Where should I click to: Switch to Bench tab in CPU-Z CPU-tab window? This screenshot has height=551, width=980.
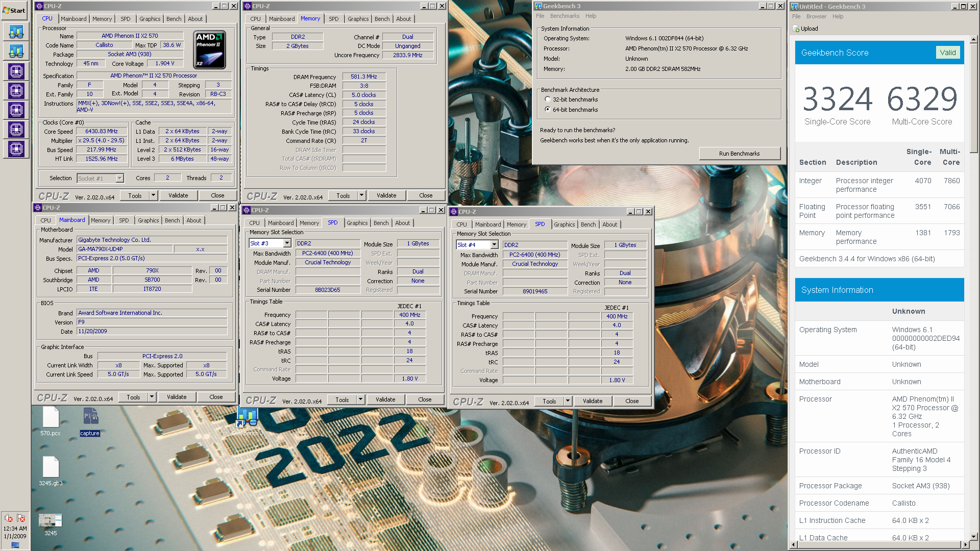174,19
